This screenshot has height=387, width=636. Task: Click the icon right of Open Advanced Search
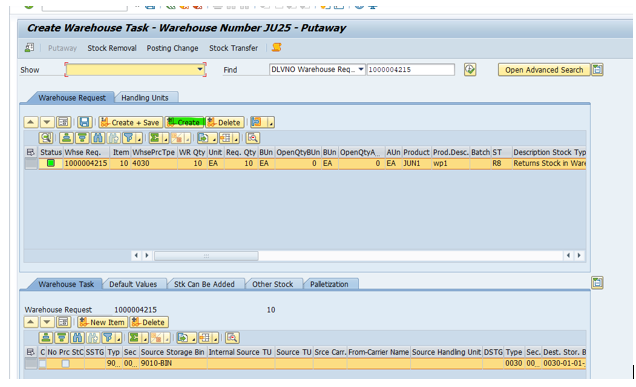point(597,70)
